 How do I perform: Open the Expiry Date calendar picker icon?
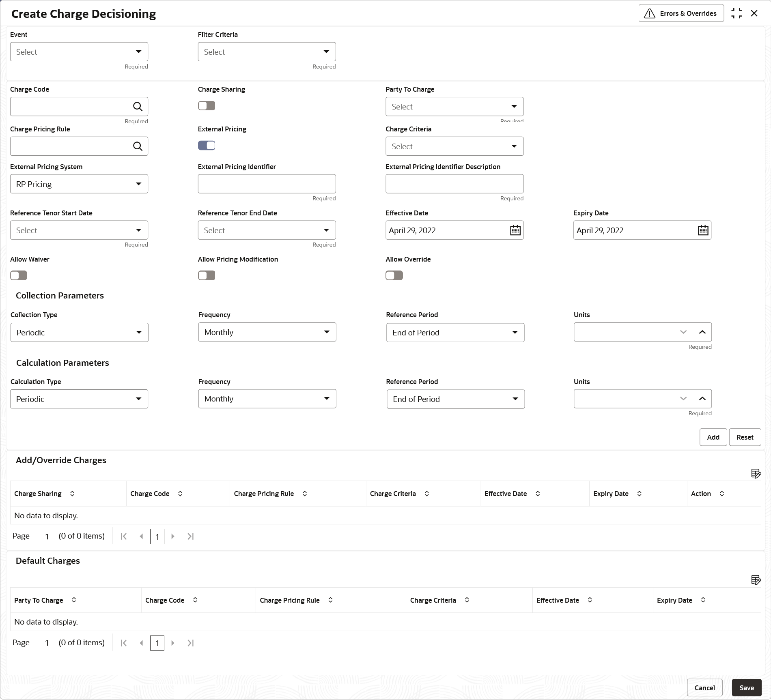(703, 230)
